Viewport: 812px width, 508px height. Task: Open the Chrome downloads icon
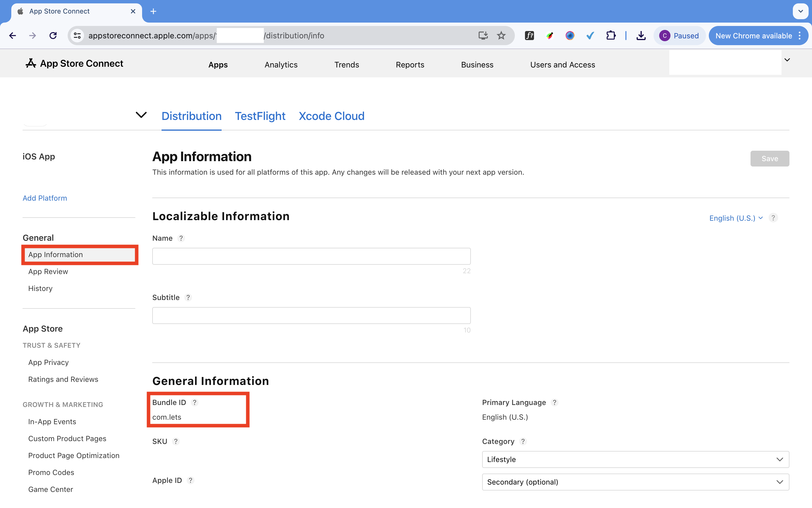tap(641, 36)
